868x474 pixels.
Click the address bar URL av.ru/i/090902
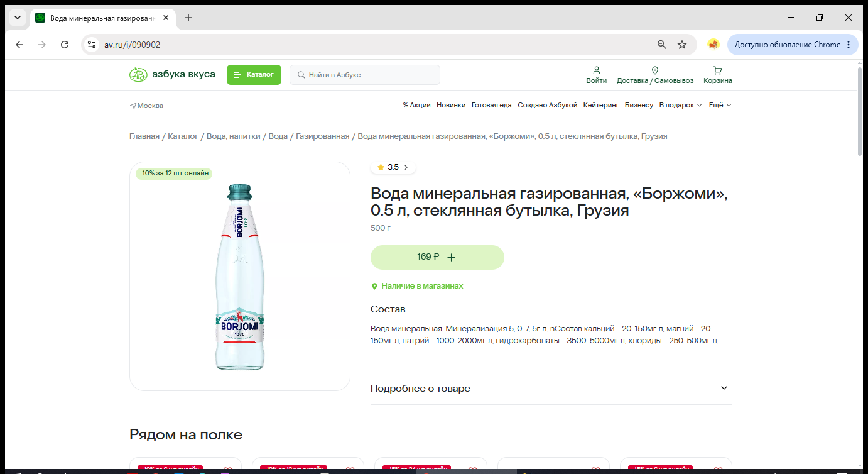pyautogui.click(x=132, y=45)
